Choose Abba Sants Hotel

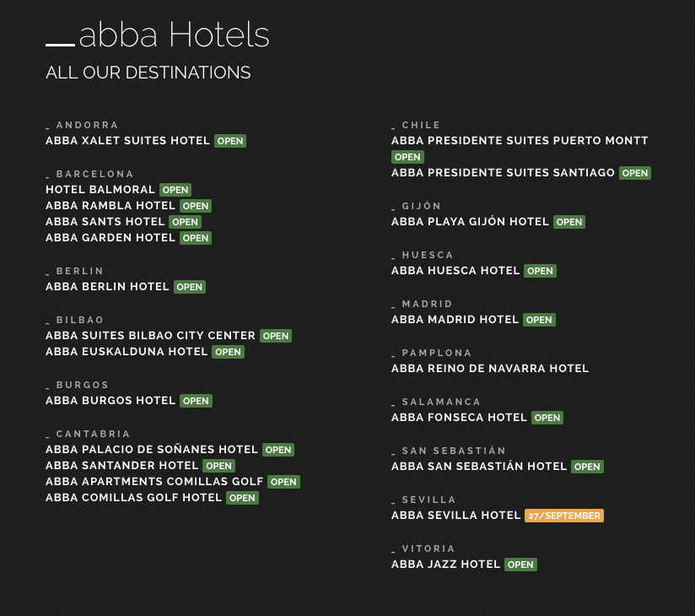pos(105,222)
